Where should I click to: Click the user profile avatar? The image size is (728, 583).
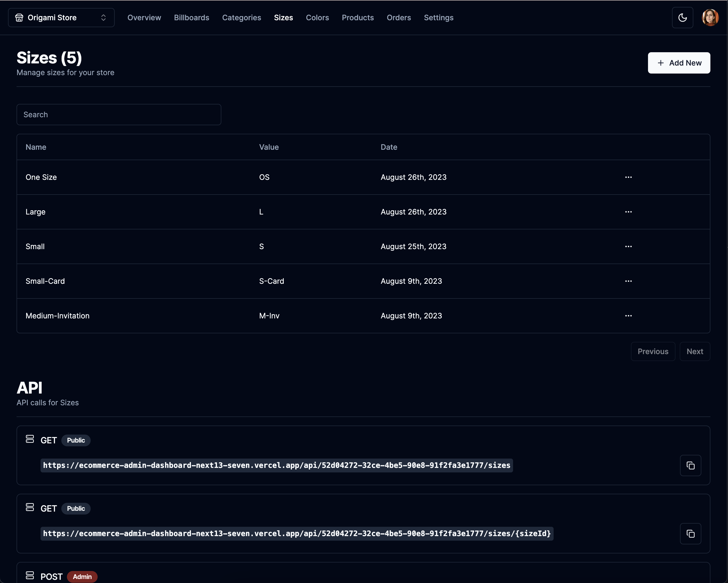[710, 18]
